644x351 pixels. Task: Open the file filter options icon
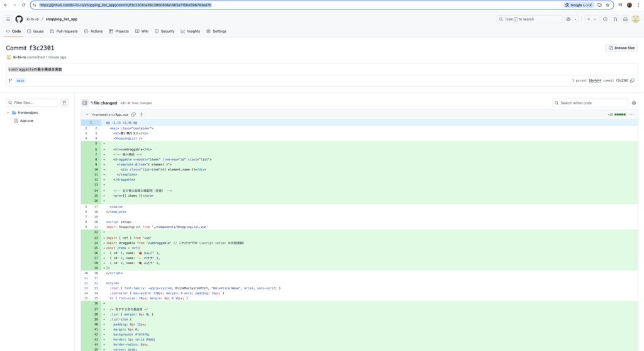[64, 103]
